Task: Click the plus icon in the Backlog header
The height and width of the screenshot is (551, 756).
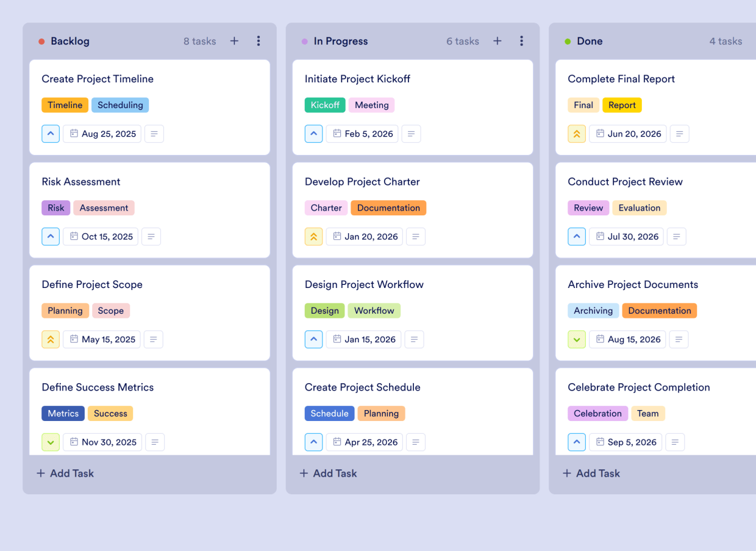Action: [x=234, y=41]
